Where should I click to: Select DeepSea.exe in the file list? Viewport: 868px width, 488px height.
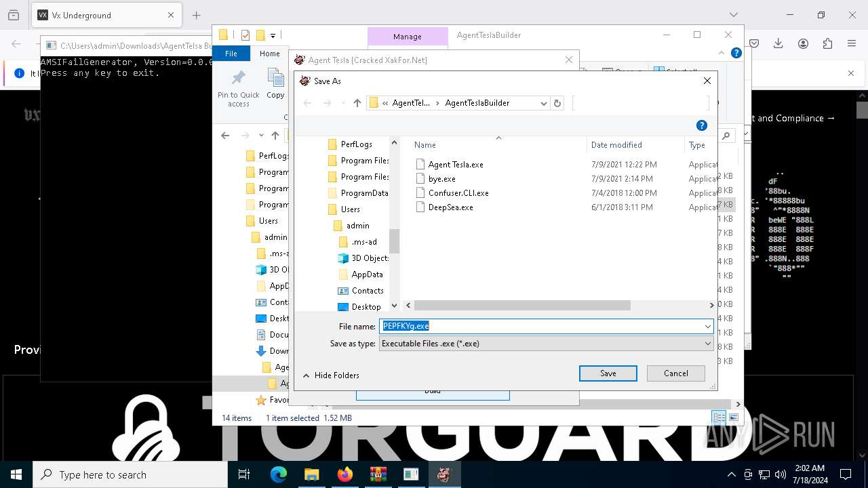click(x=450, y=207)
